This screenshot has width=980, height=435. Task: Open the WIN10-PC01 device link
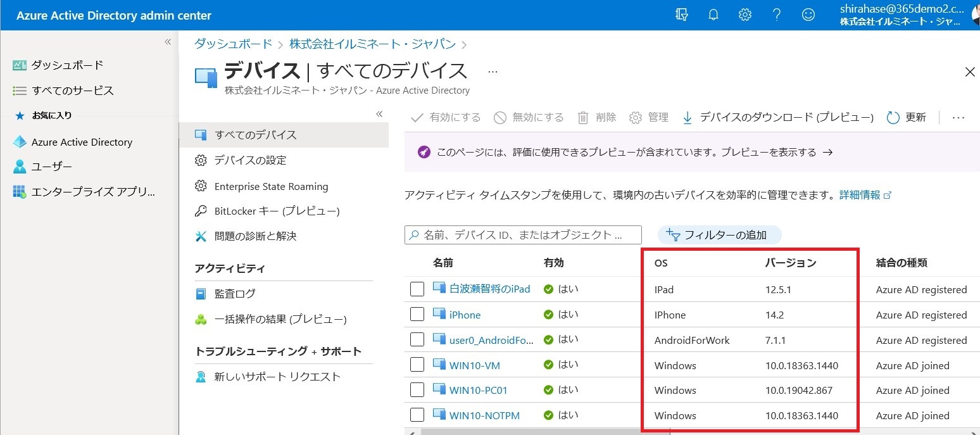click(479, 390)
